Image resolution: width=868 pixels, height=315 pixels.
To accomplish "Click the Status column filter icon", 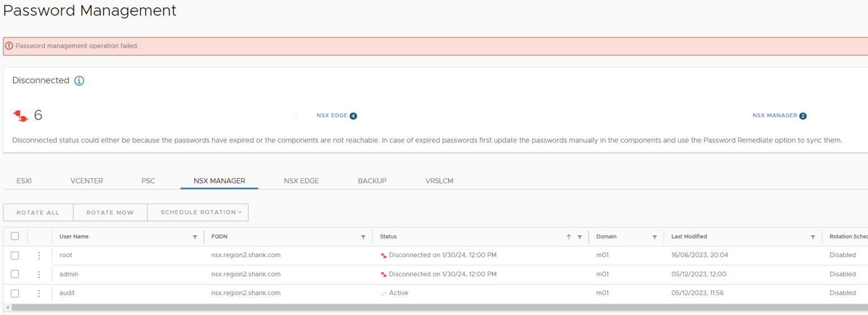I will 579,237.
